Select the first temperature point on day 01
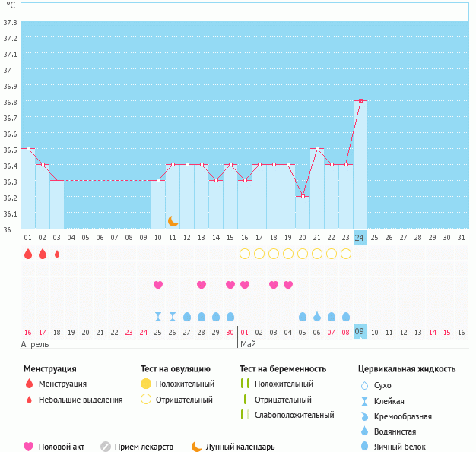476x452 pixels. [x=28, y=149]
